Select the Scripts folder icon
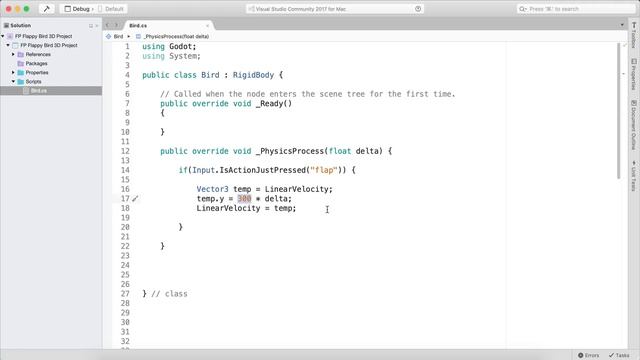The width and height of the screenshot is (640, 360). (20, 81)
